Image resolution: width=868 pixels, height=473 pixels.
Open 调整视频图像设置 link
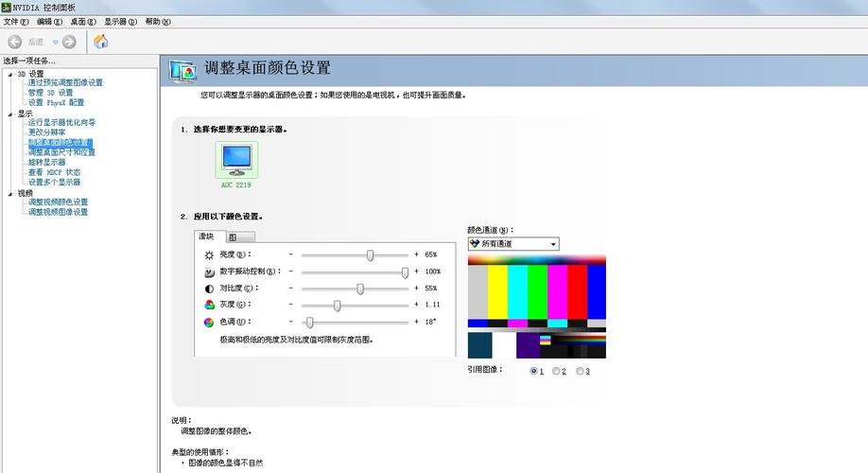click(58, 212)
